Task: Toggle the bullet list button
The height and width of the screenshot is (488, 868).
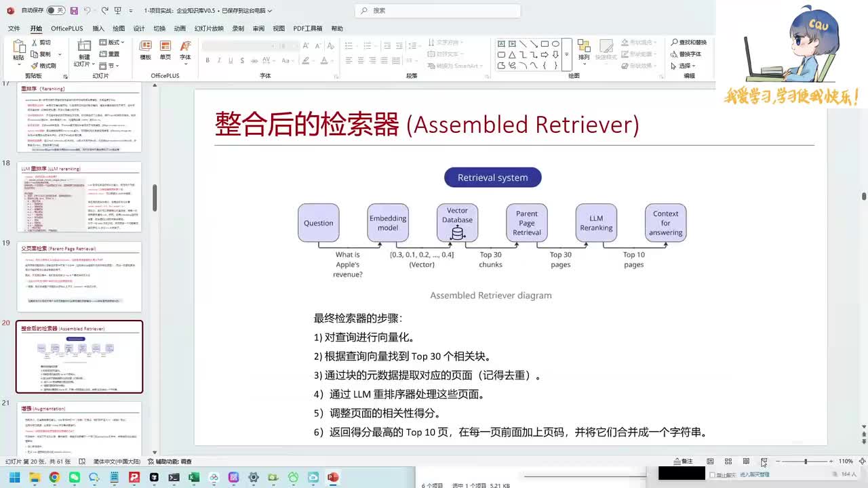Action: [349, 45]
